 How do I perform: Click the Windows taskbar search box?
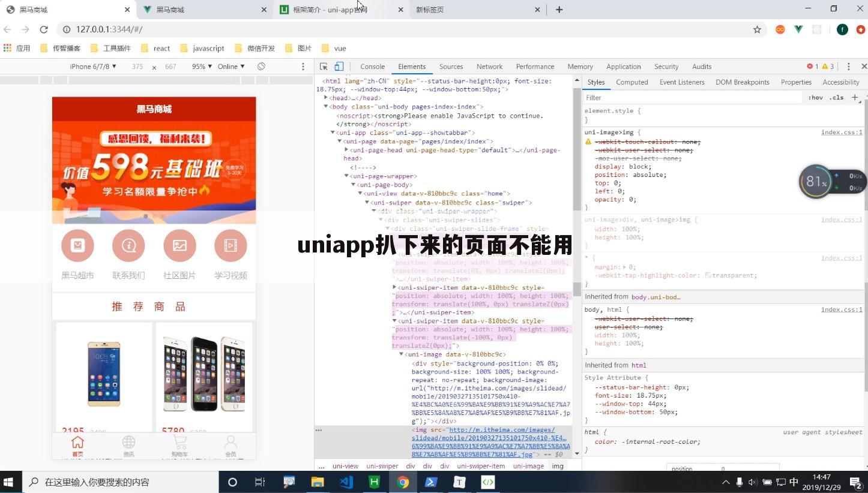point(120,482)
